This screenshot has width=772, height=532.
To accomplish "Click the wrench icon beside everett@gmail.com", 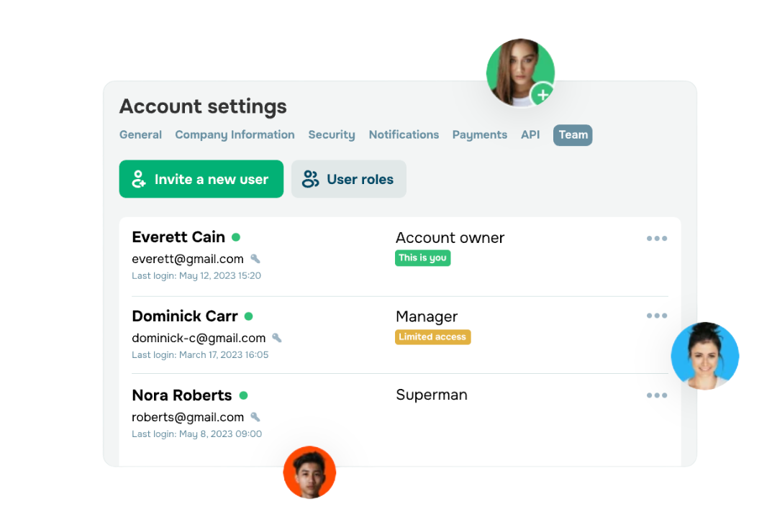I will click(255, 259).
